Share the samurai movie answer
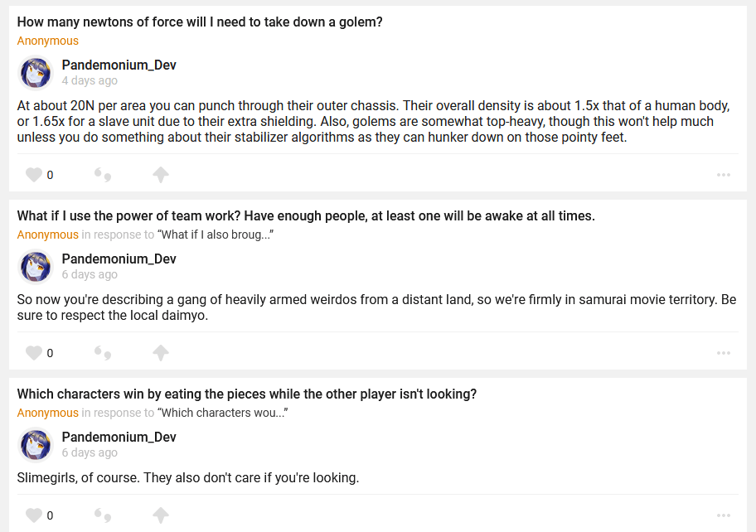The width and height of the screenshot is (756, 532). tap(161, 353)
